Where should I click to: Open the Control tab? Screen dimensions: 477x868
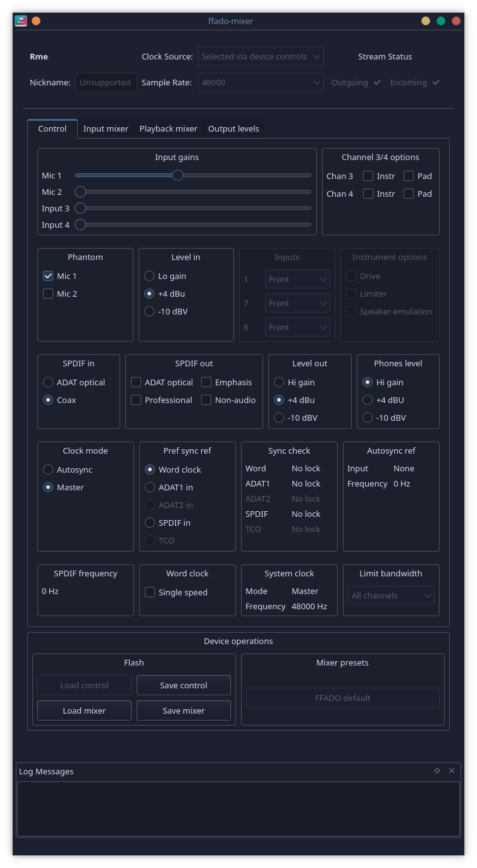53,128
